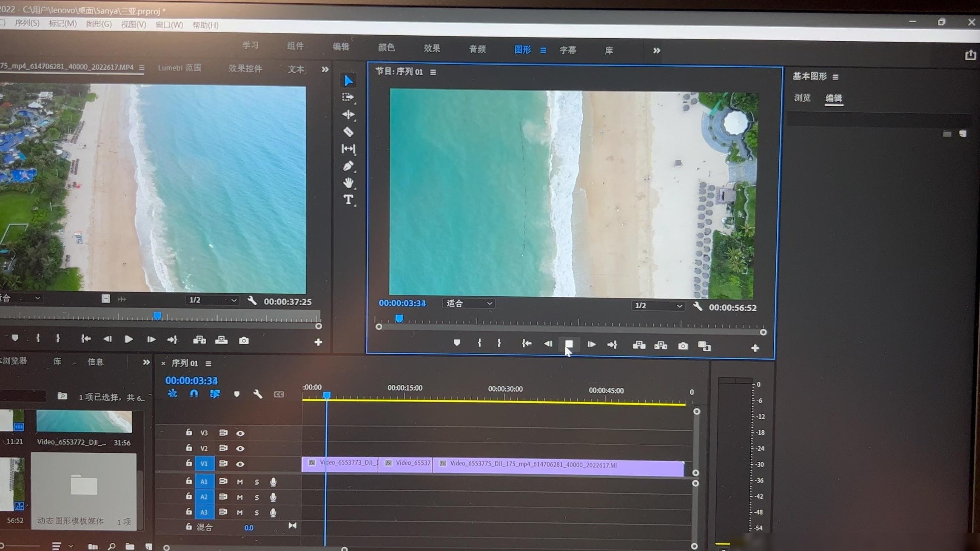Open timeline display settings wrench

point(258,395)
